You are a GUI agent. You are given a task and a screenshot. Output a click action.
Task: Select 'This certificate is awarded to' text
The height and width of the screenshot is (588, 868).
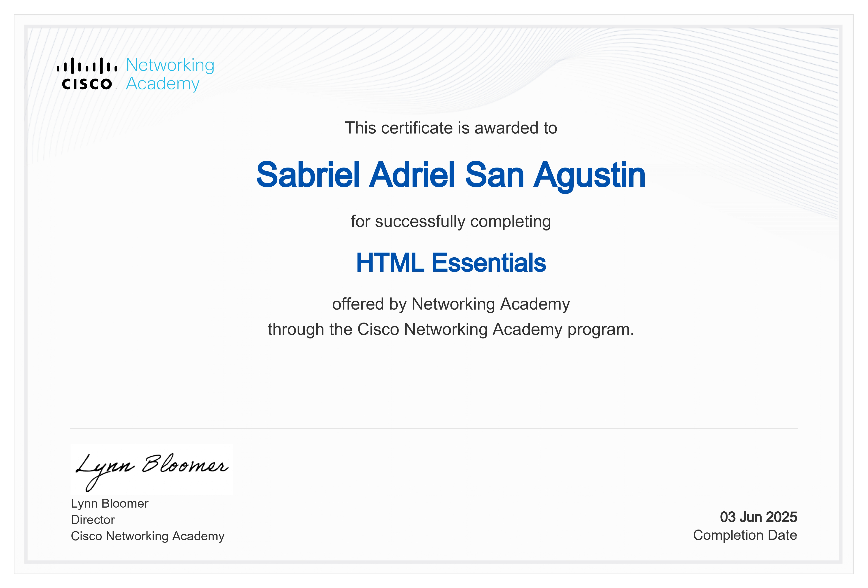point(451,128)
